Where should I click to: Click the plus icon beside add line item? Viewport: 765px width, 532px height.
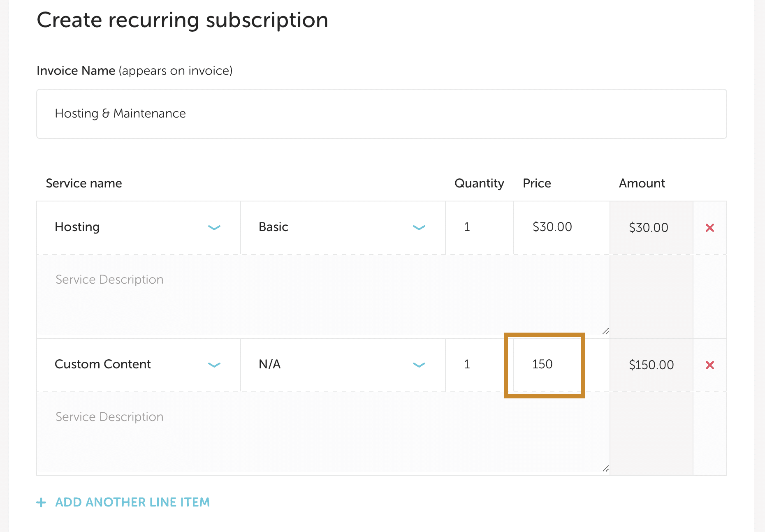pos(41,502)
